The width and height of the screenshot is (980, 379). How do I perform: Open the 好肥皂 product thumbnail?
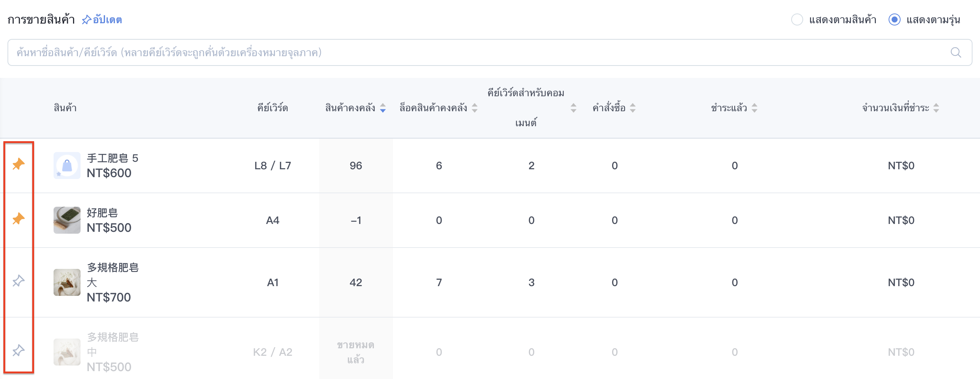click(x=67, y=220)
